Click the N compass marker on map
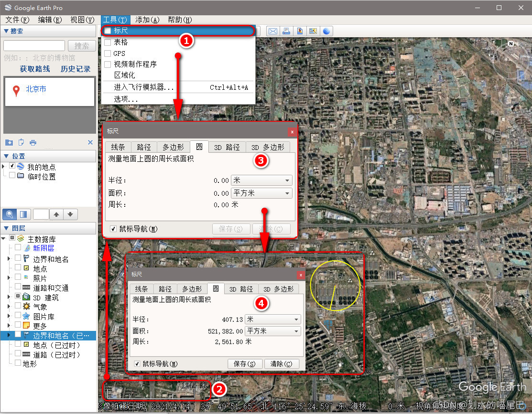The width and height of the screenshot is (532, 414). [x=511, y=44]
